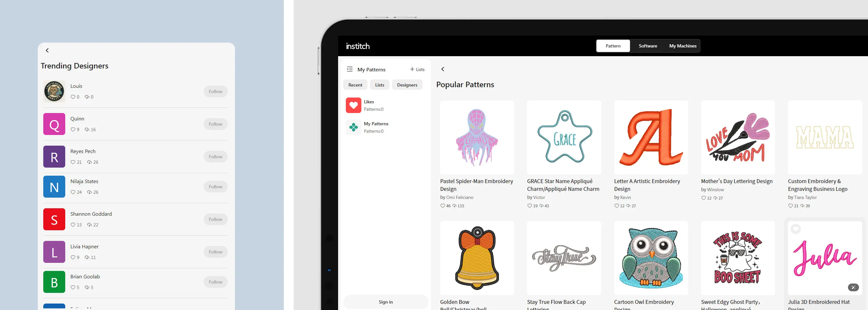
Task: Follow designer Shannon Goddard
Action: (x=215, y=219)
